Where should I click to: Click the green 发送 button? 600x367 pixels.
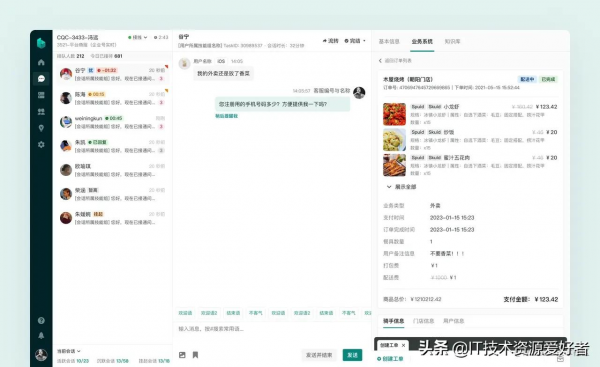(352, 355)
